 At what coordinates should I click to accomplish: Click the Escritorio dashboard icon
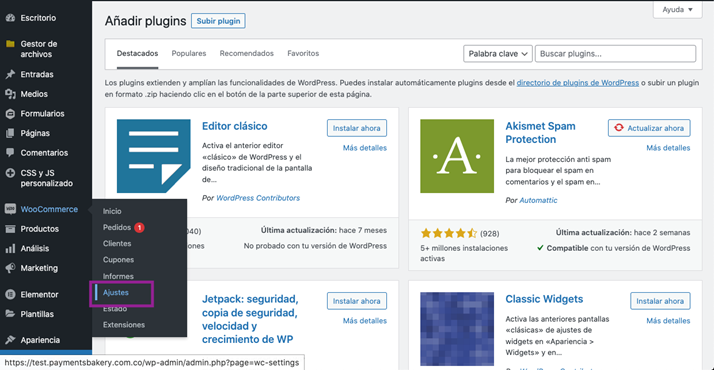[10, 18]
